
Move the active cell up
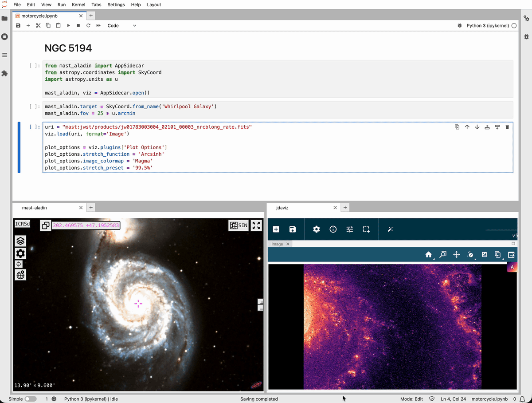pos(467,127)
